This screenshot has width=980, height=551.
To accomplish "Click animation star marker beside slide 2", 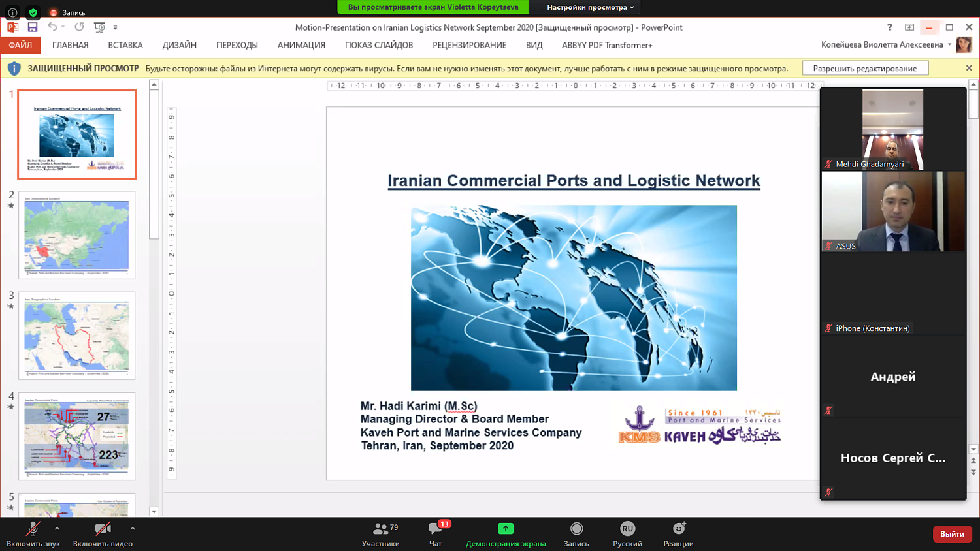I will (x=11, y=206).
